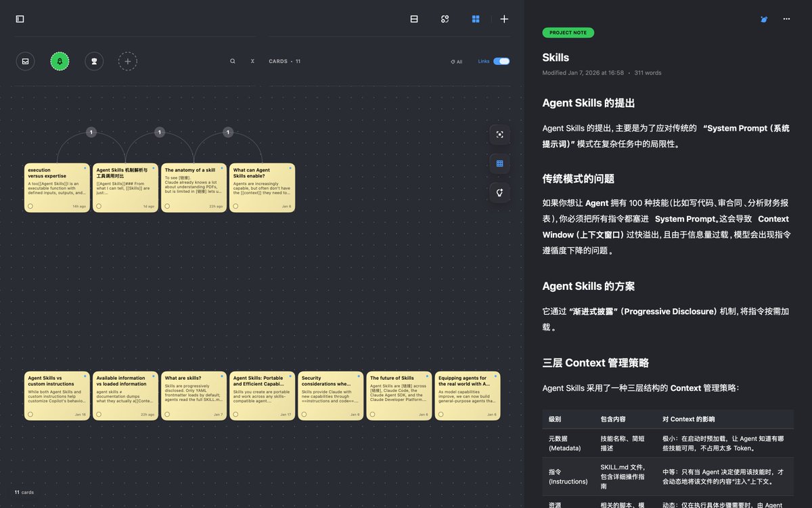Open the note's more options ellipsis
Viewport: 812px width, 508px height.
point(786,19)
